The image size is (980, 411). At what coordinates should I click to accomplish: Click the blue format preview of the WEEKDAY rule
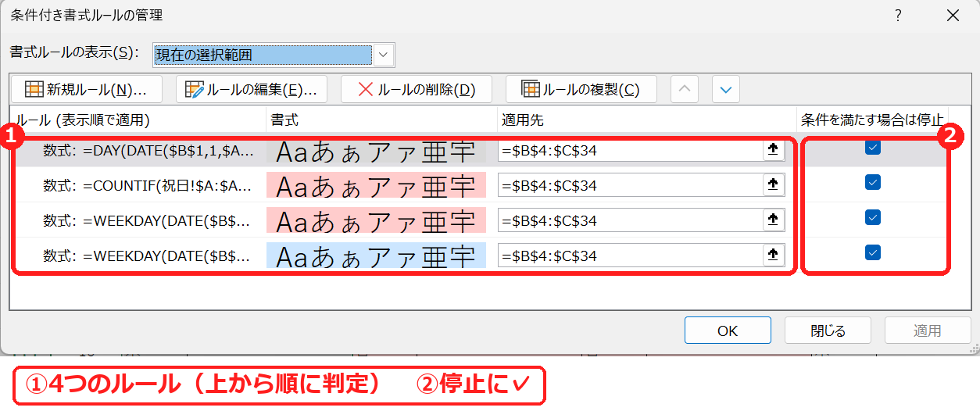[376, 256]
